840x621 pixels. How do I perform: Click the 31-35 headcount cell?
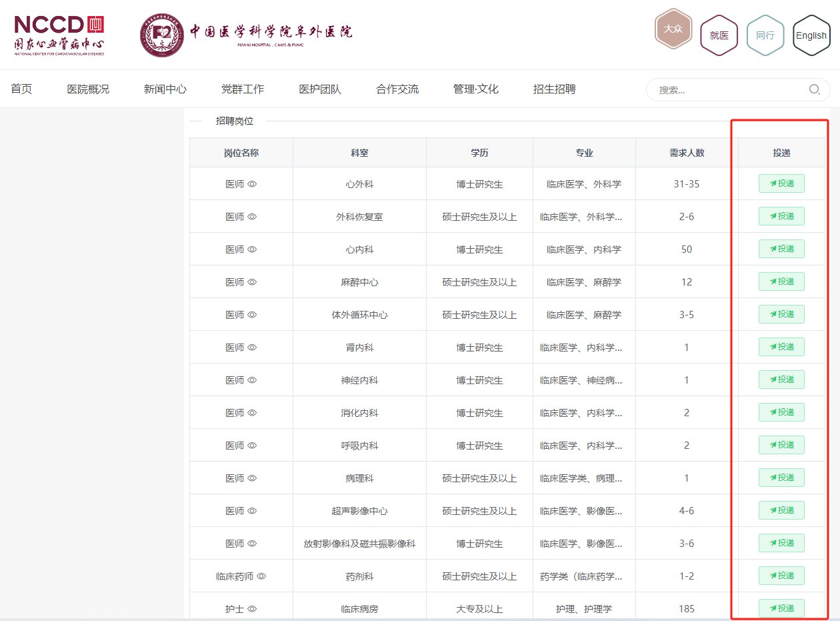(687, 184)
